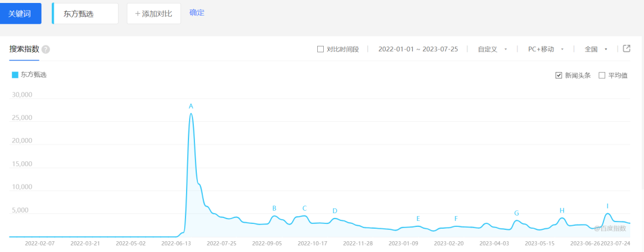Viewport: 644px width, 252px height.
Task: Click the 东方甄选 legend color square
Action: pyautogui.click(x=15, y=75)
